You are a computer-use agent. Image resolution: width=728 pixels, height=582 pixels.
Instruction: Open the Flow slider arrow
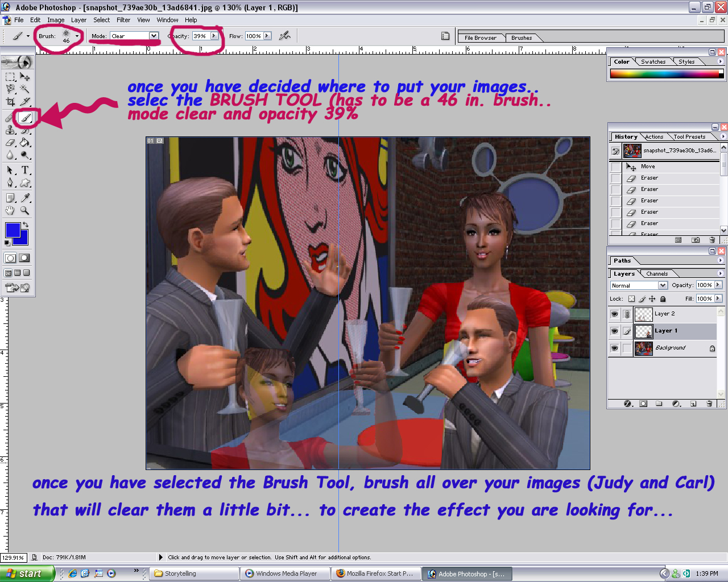267,36
